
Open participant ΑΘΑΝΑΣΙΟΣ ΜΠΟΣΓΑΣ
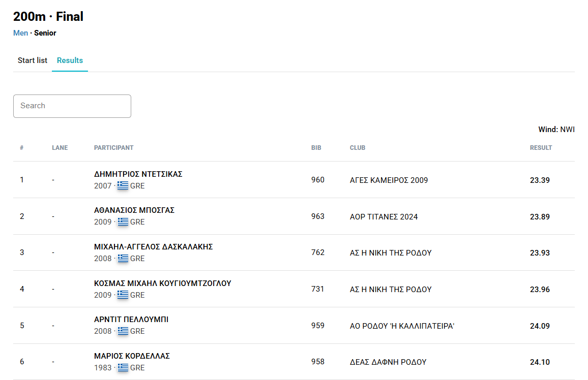[134, 210]
